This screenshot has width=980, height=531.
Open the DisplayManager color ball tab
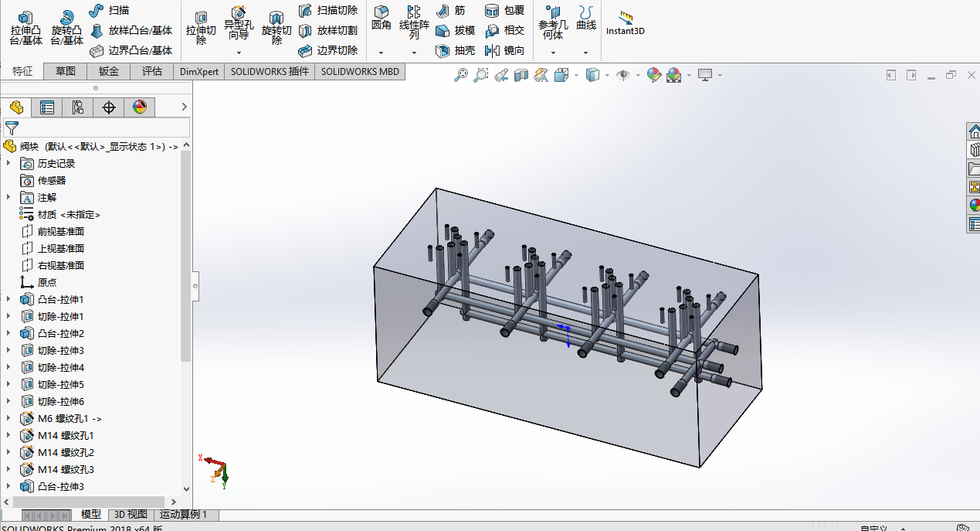coord(140,107)
